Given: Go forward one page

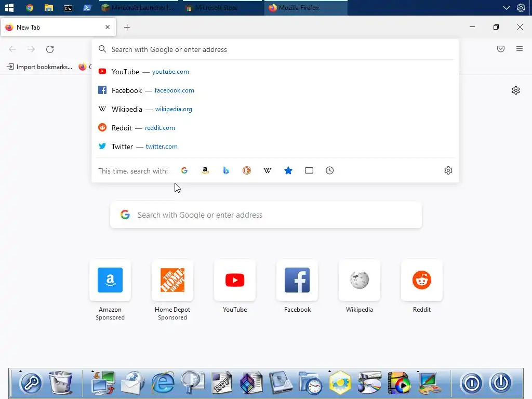Looking at the screenshot, I should 31,49.
